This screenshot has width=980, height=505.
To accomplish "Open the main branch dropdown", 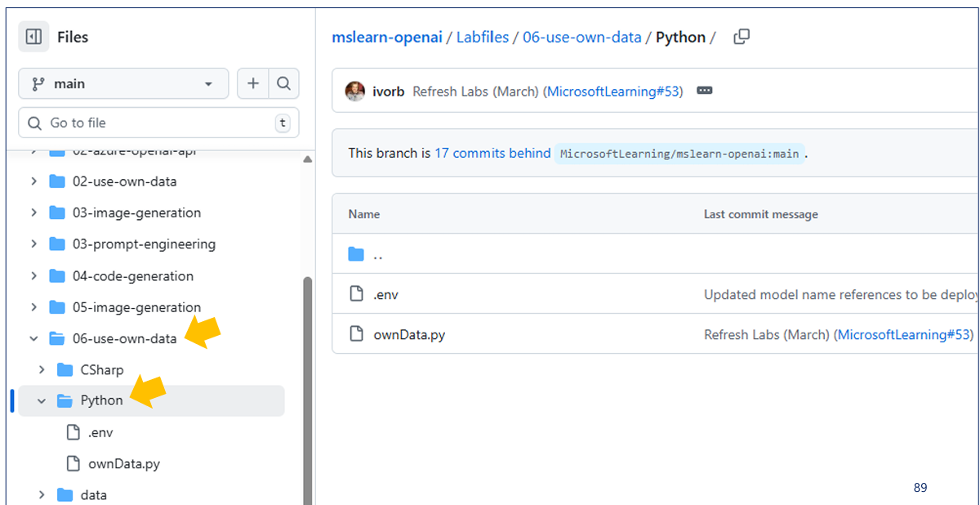I will click(x=123, y=83).
